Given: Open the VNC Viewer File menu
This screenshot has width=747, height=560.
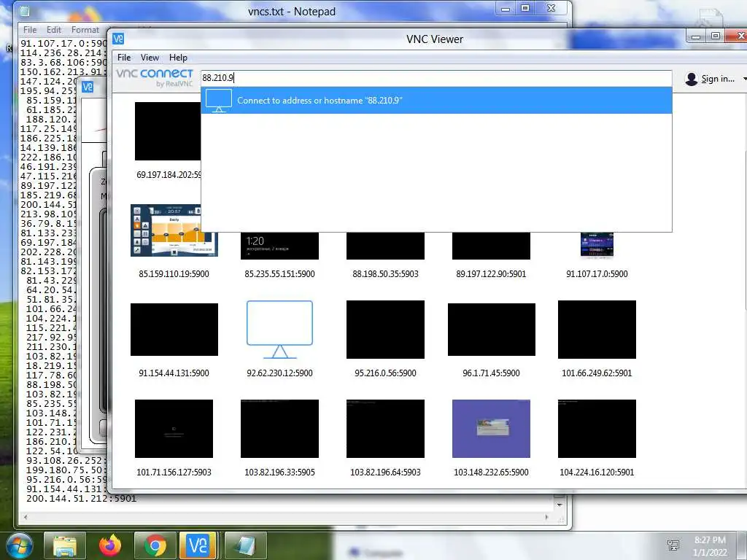Looking at the screenshot, I should (124, 58).
